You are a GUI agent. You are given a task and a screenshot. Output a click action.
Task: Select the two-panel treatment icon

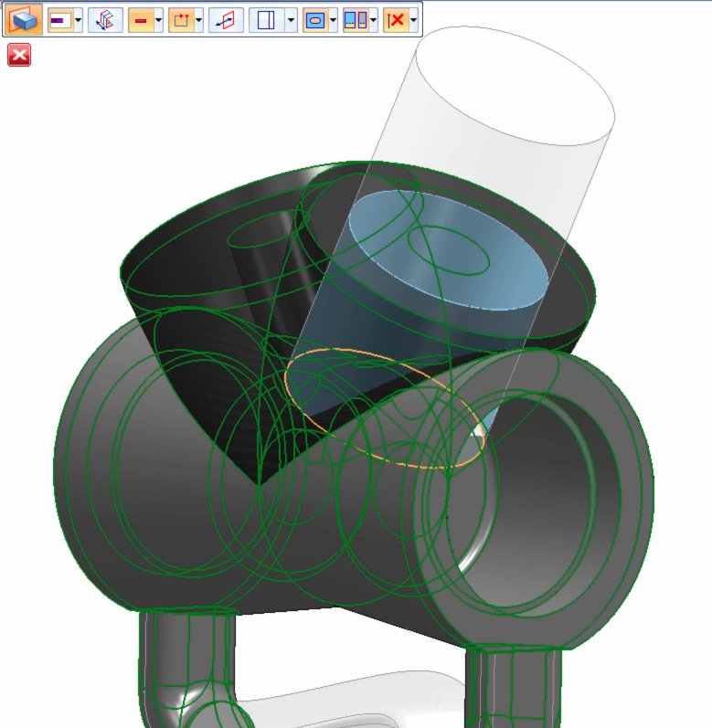pos(356,20)
